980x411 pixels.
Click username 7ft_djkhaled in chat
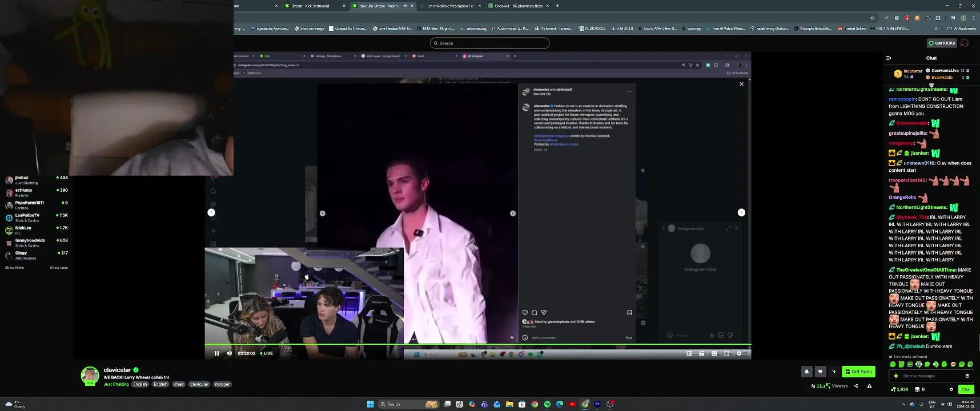pyautogui.click(x=910, y=346)
